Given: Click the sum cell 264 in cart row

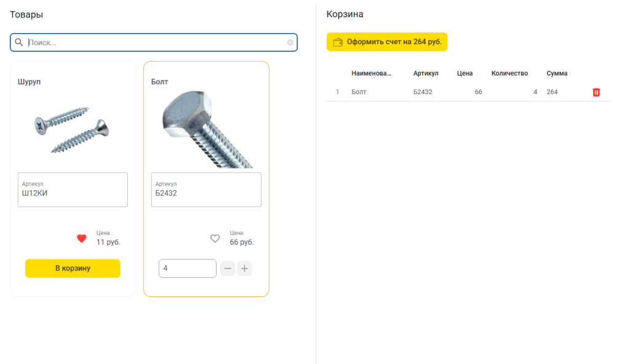Looking at the screenshot, I should coord(552,92).
